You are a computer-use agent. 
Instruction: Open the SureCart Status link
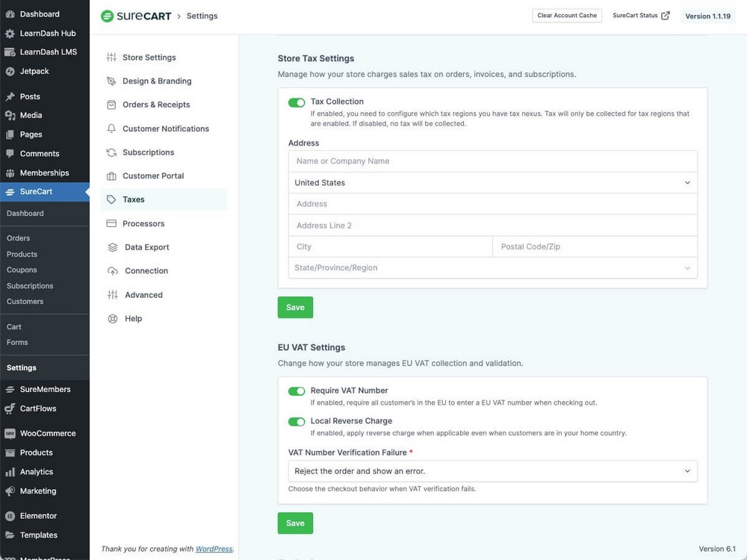click(641, 16)
